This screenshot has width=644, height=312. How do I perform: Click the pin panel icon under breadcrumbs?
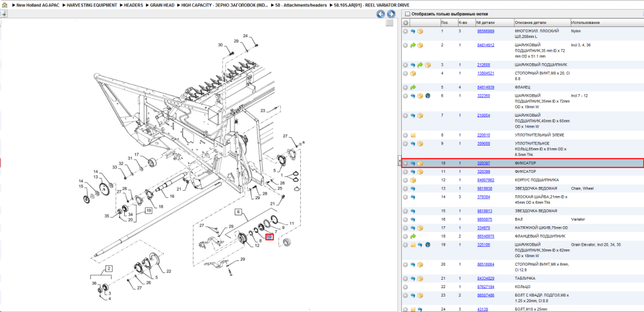point(4,14)
